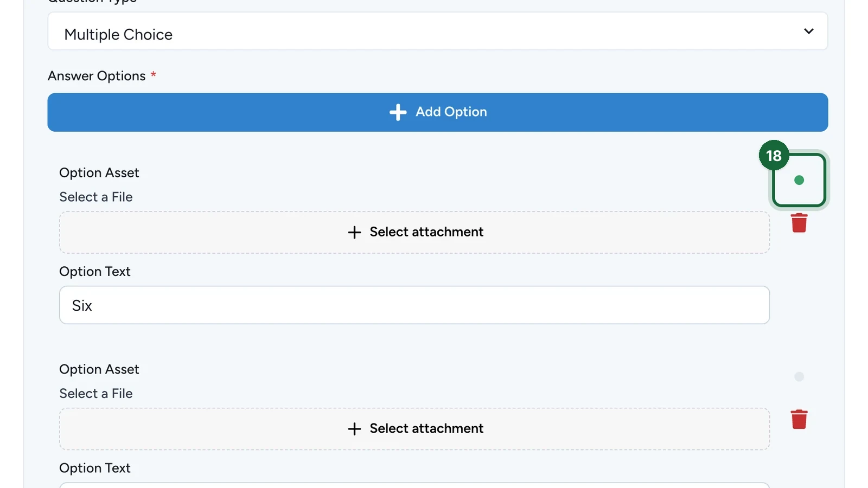The image size is (868, 488).
Task: Click the Answer Options label
Action: 97,76
